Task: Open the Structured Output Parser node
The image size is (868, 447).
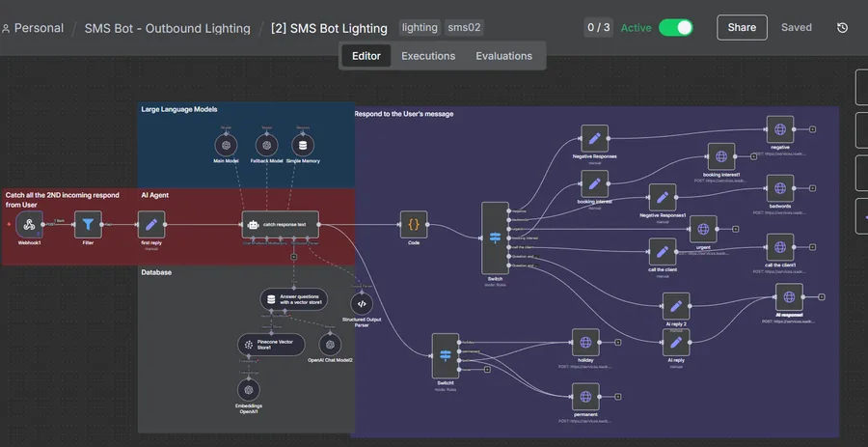Action: click(x=362, y=304)
